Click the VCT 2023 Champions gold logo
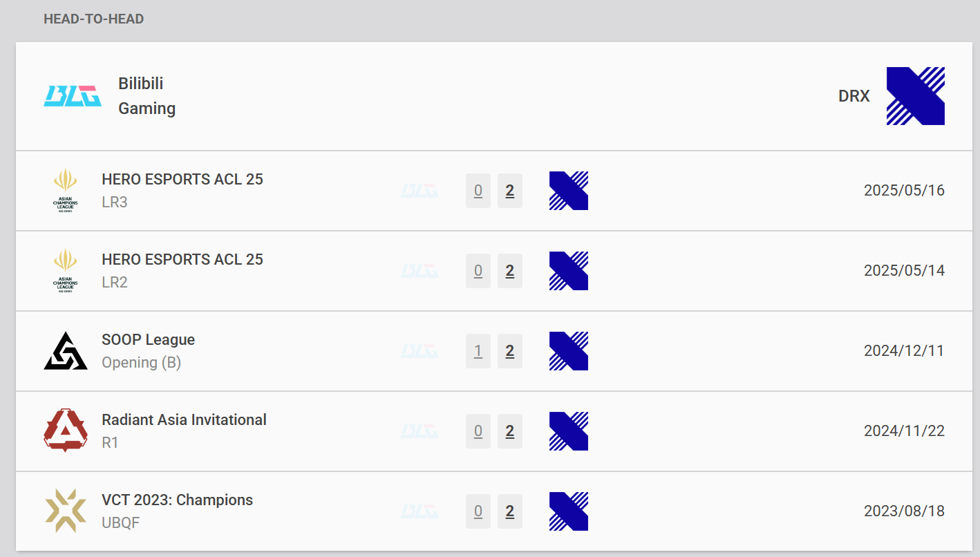The width and height of the screenshot is (980, 557). 66,511
